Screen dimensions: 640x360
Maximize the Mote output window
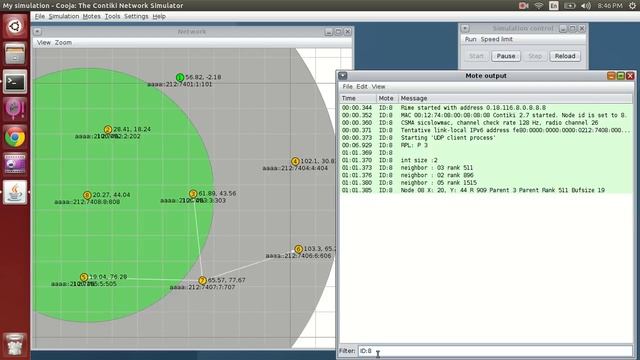click(620, 76)
